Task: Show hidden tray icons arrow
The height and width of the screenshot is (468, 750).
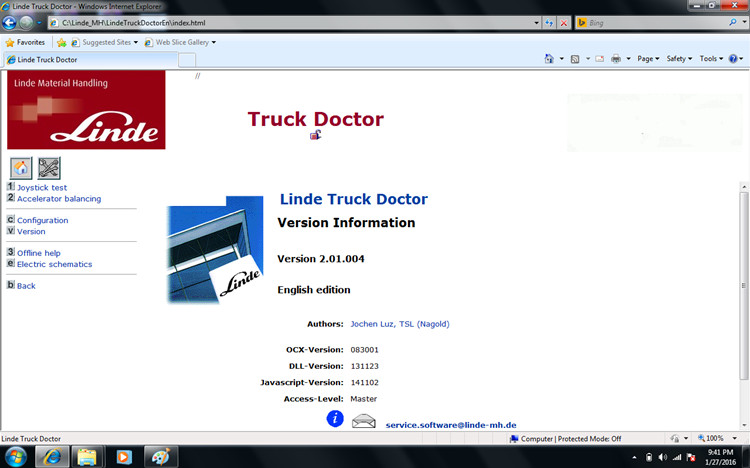Action: [634, 457]
